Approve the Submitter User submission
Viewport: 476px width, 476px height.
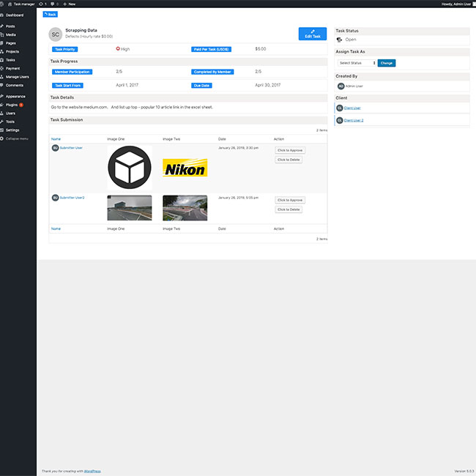pos(290,150)
